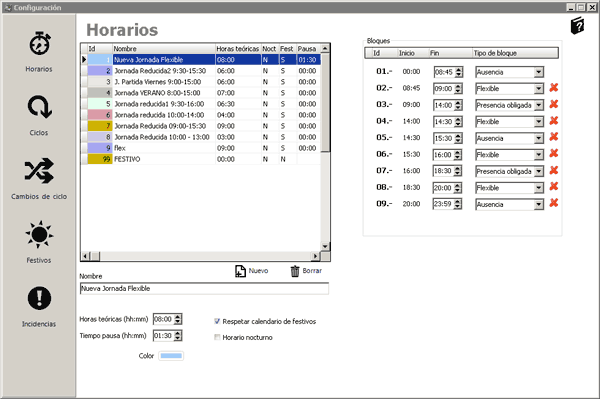Select row Jornada reducida 10:00-14:00

click(x=201, y=115)
